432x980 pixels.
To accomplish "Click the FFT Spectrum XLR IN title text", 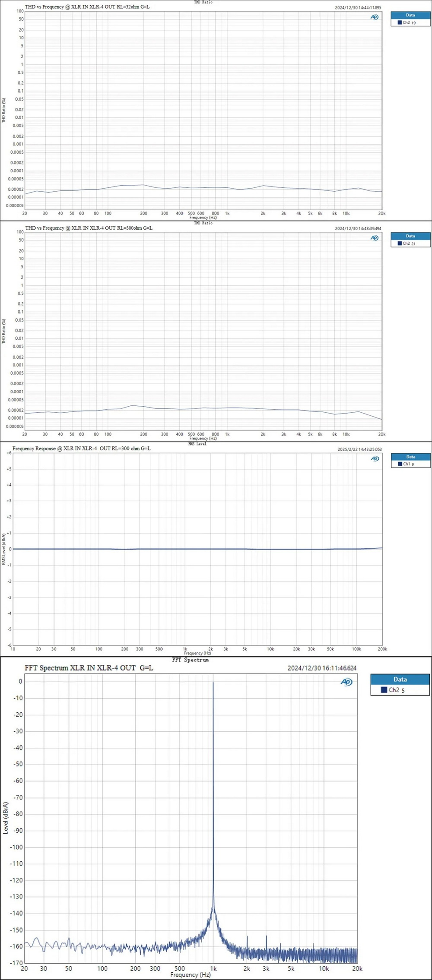I will click(89, 668).
